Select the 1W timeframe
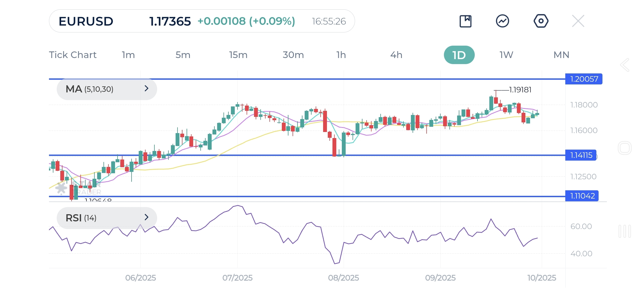This screenshot has width=644, height=297. click(x=506, y=55)
